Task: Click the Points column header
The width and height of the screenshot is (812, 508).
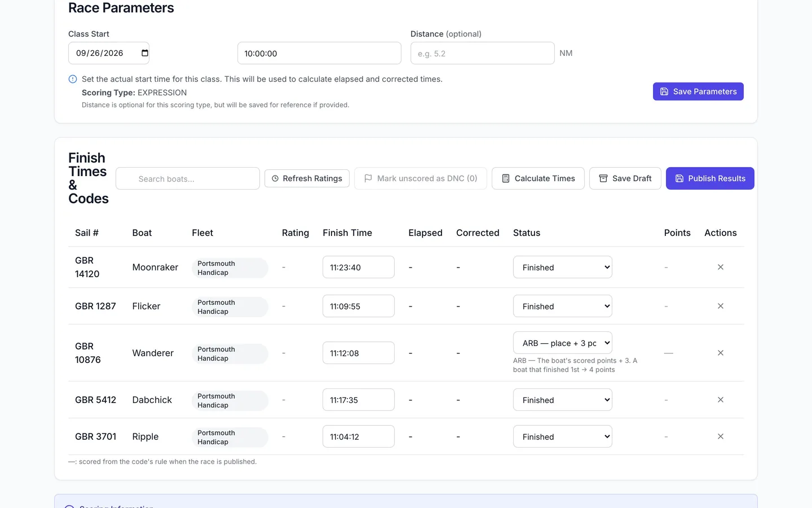Action: pyautogui.click(x=677, y=233)
